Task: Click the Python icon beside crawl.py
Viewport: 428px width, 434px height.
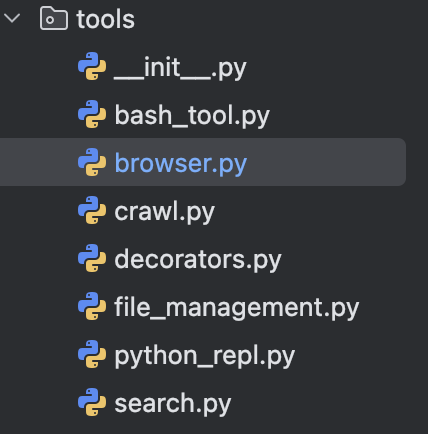Action: (x=92, y=210)
